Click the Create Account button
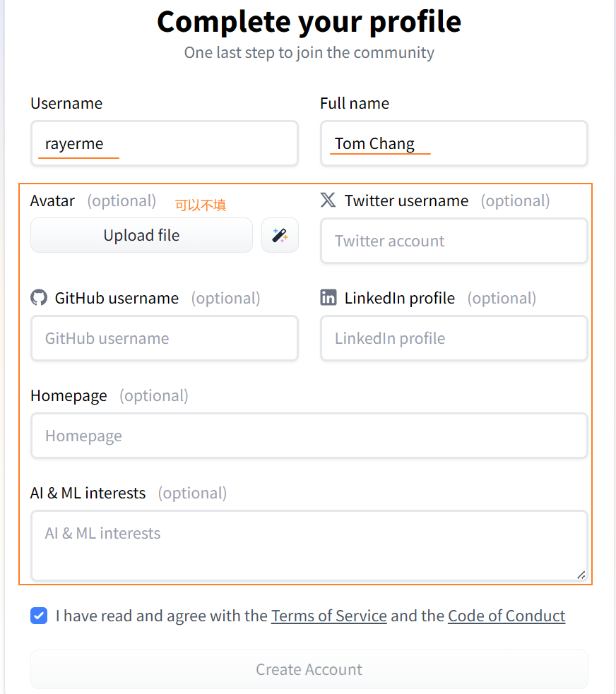Image resolution: width=616 pixels, height=694 pixels. coord(309,669)
